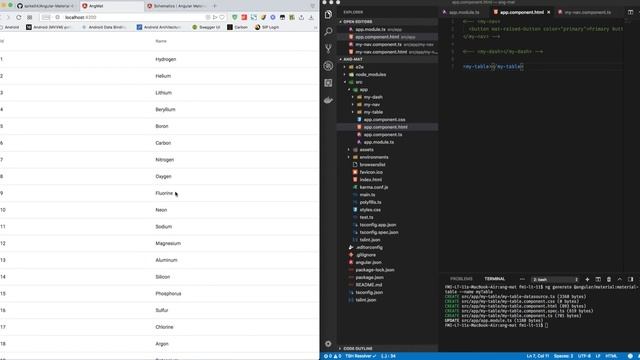Switch to the app.module.ts editor tab

[464, 12]
